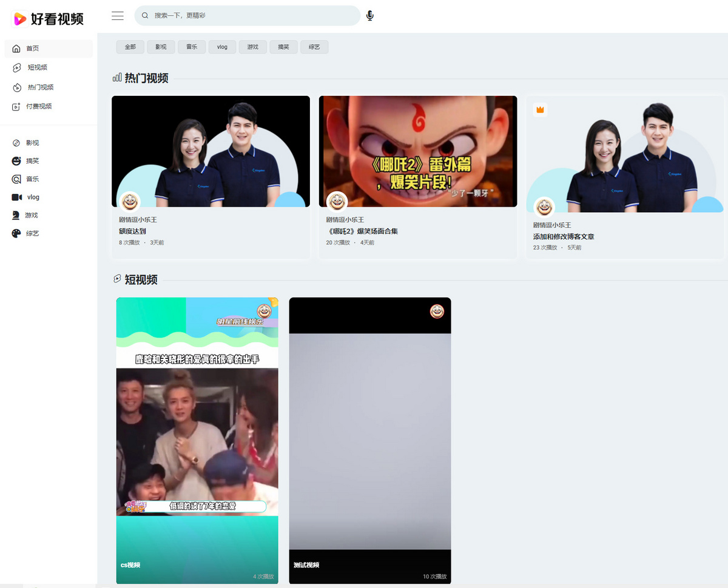Open 付费视频 in the sidebar
The height and width of the screenshot is (588, 728).
click(38, 107)
